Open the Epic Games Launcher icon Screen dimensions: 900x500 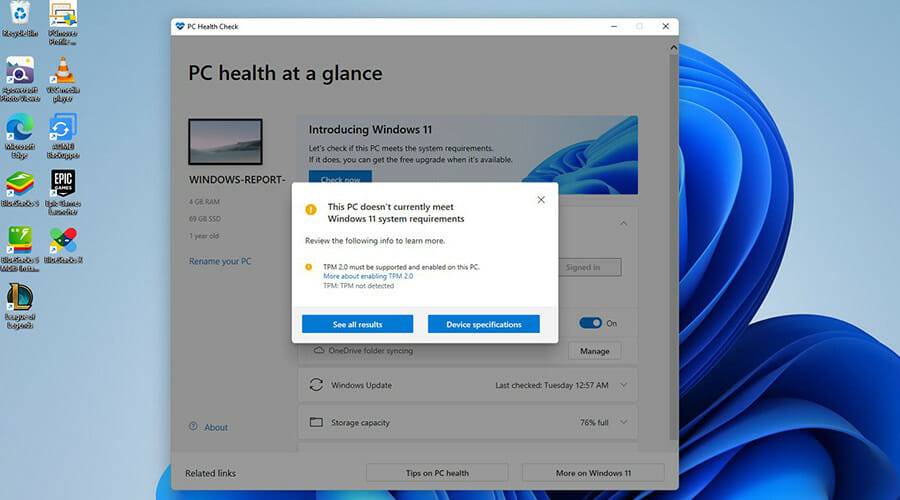tap(63, 192)
